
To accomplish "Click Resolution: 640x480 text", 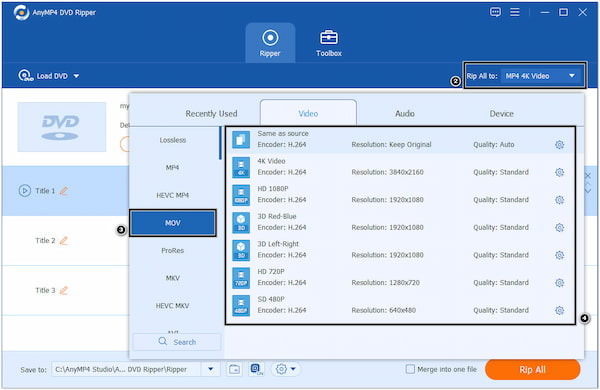I will [383, 310].
